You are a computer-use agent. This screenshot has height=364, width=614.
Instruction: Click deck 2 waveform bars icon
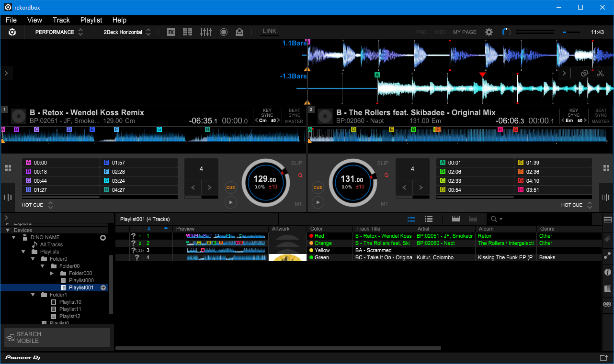point(606,197)
